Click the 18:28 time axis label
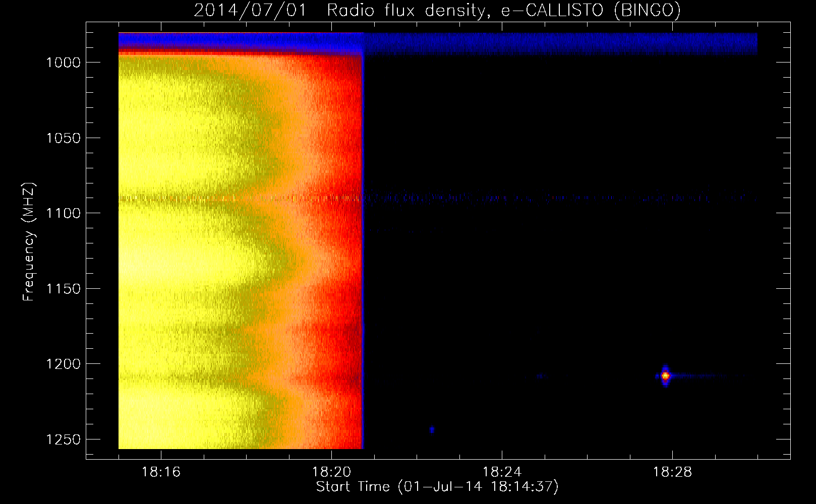816x504 pixels. (672, 472)
